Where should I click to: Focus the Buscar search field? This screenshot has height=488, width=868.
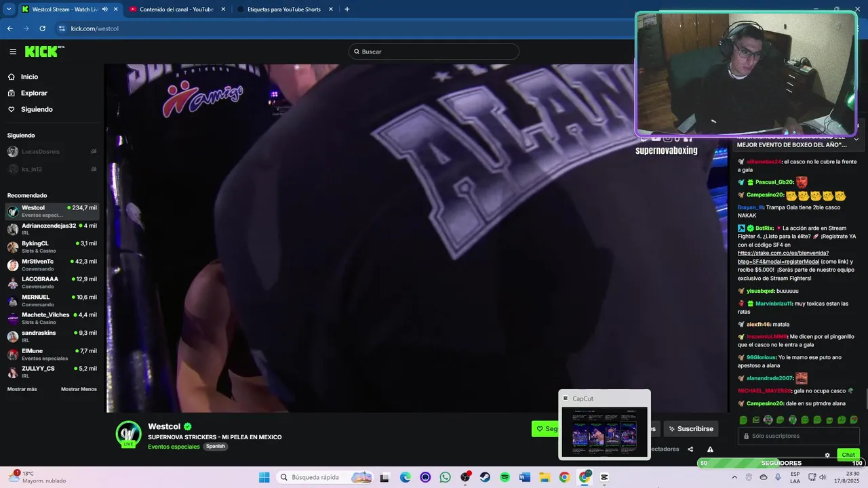point(434,52)
